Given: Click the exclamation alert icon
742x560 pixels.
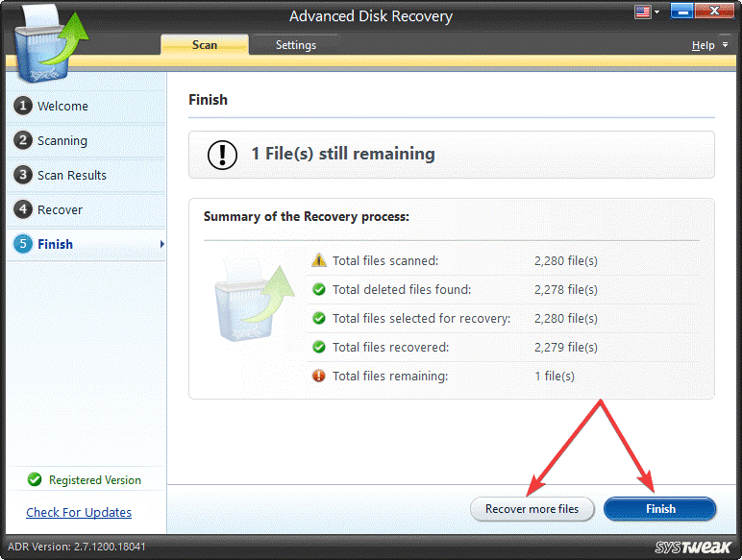Looking at the screenshot, I should pos(222,155).
